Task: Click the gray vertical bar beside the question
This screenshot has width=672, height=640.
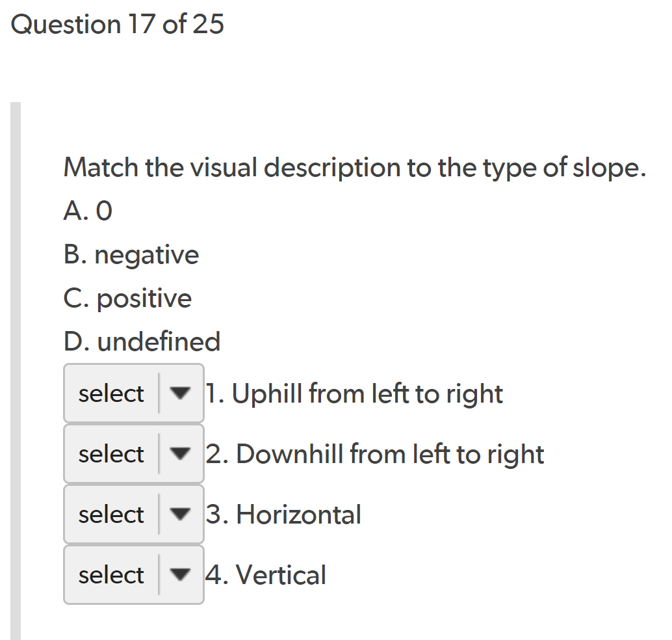Action: (x=16, y=371)
